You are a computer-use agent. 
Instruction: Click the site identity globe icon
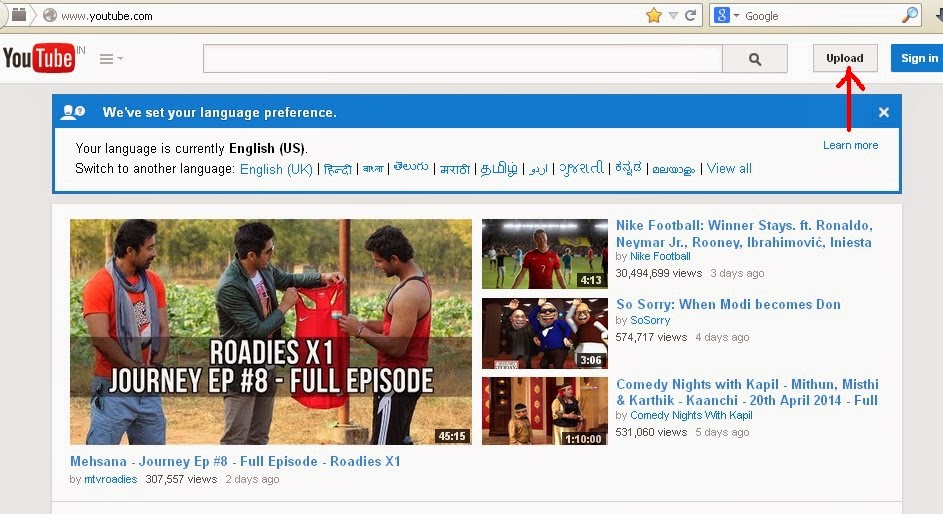[x=50, y=16]
